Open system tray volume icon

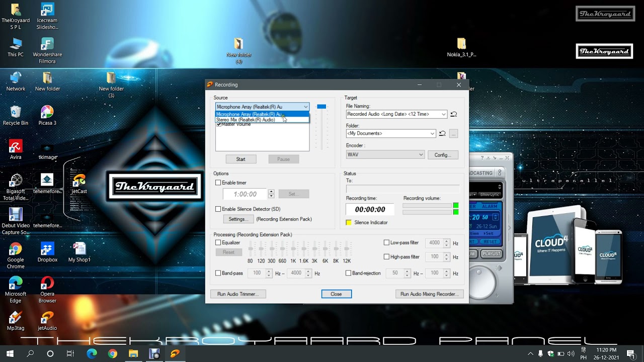click(x=571, y=353)
